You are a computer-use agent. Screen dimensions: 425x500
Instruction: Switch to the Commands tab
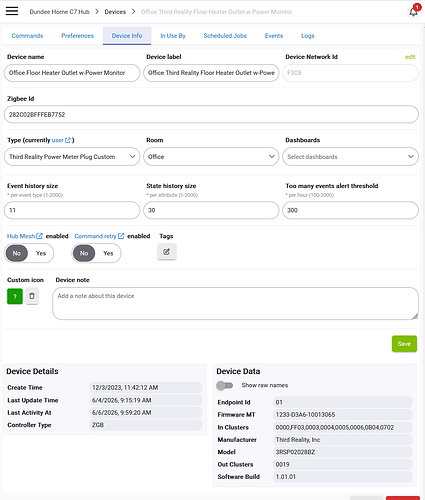tap(27, 36)
